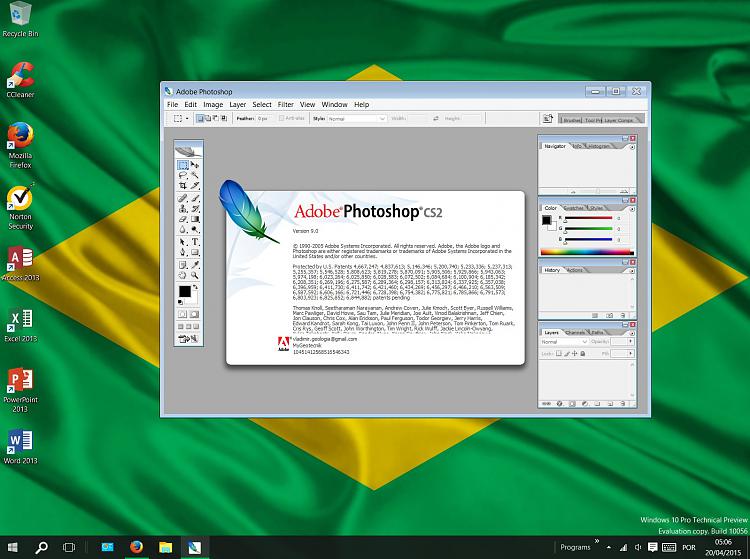Select the Eraser tool

click(182, 219)
